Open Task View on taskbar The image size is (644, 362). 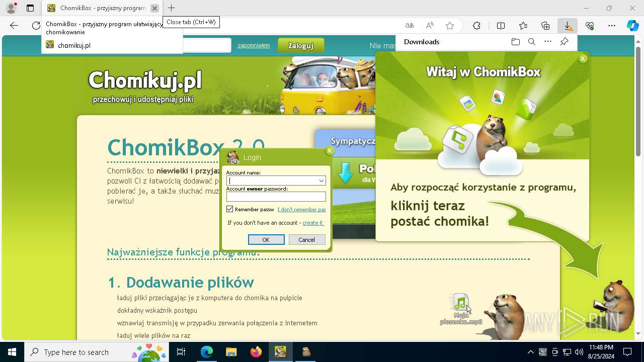[181, 352]
